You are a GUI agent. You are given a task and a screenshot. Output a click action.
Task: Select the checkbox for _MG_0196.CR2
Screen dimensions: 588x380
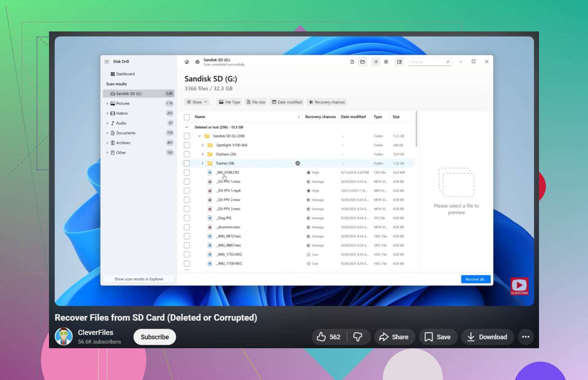(x=187, y=172)
